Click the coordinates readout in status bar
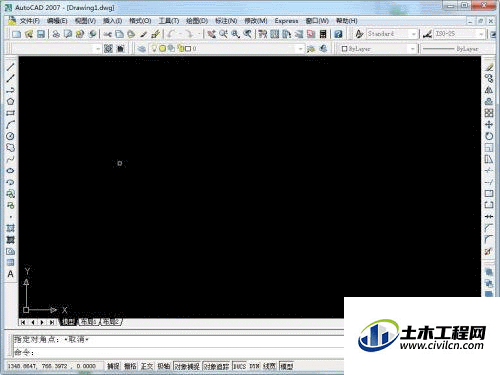The height and width of the screenshot is (375, 500). [x=52, y=366]
